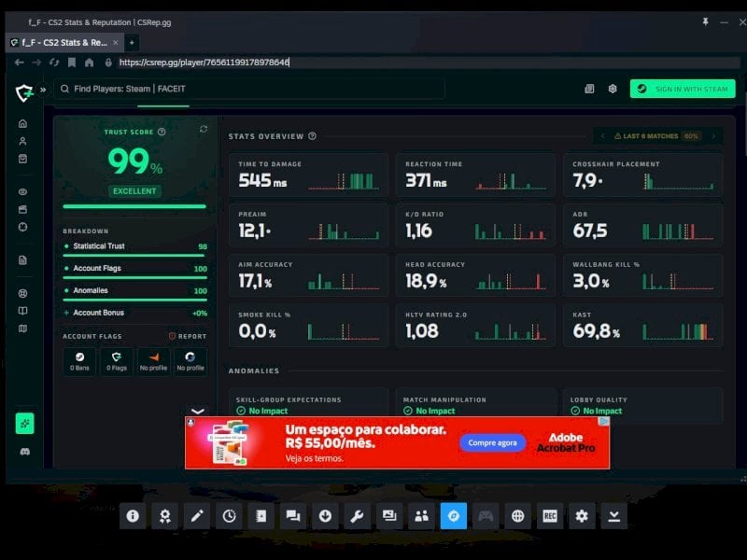Click the URL address bar
The width and height of the screenshot is (747, 560).
click(x=429, y=63)
